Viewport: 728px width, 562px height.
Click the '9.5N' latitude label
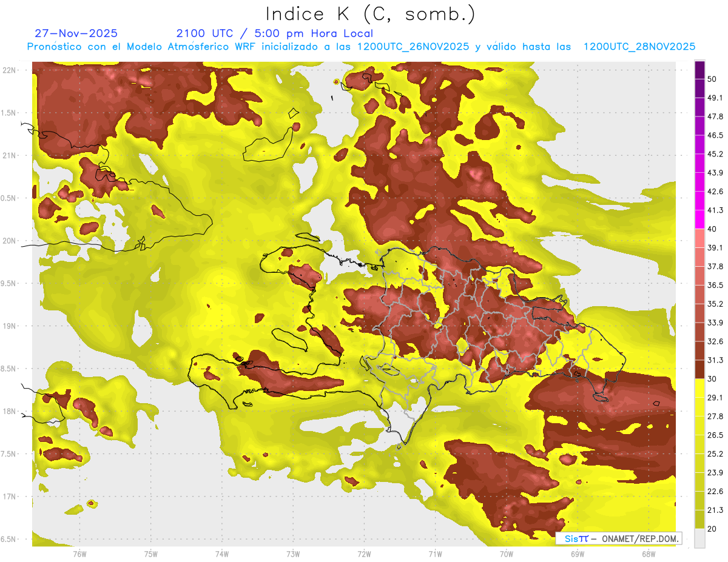tap(8, 283)
